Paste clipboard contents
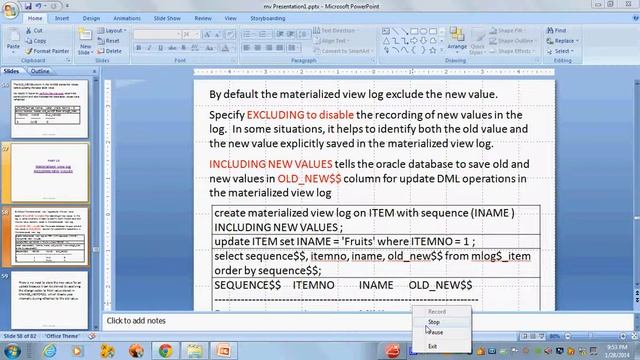Viewport: 640px width, 360px height. (x=13, y=40)
